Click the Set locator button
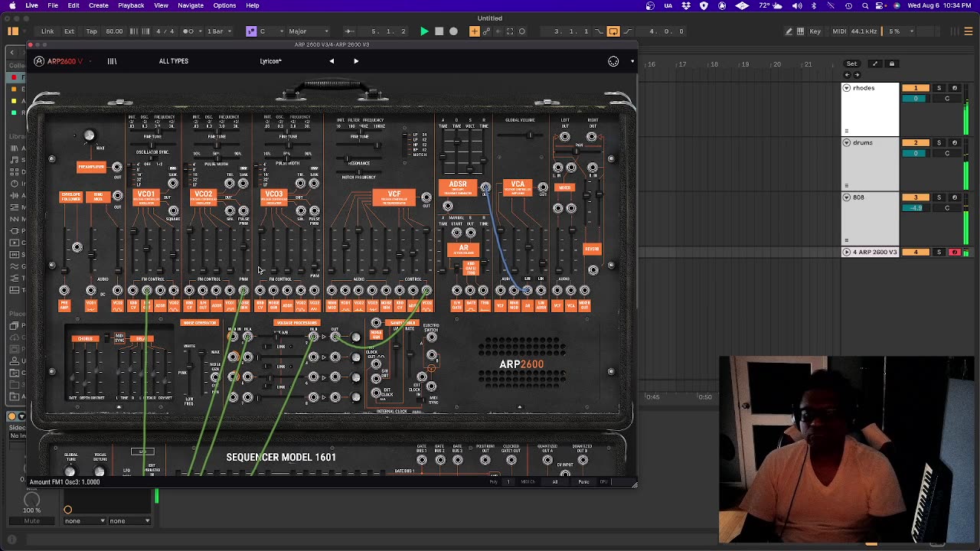 click(852, 64)
